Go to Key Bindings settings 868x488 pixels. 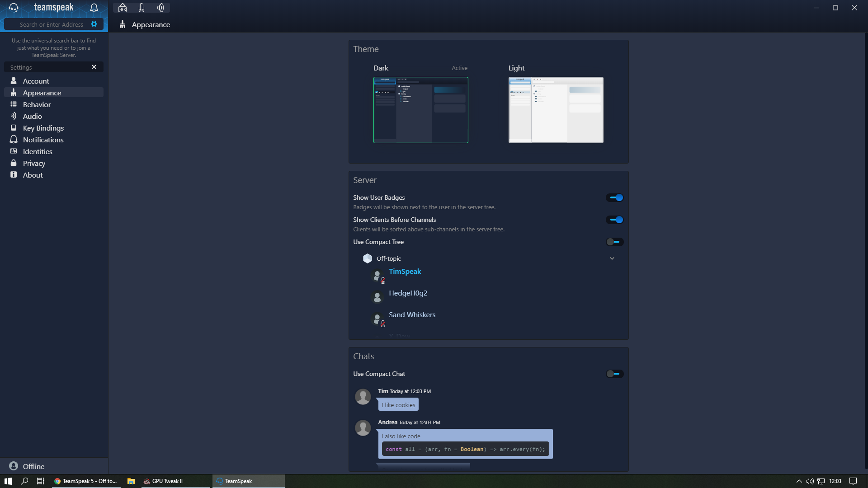43,128
